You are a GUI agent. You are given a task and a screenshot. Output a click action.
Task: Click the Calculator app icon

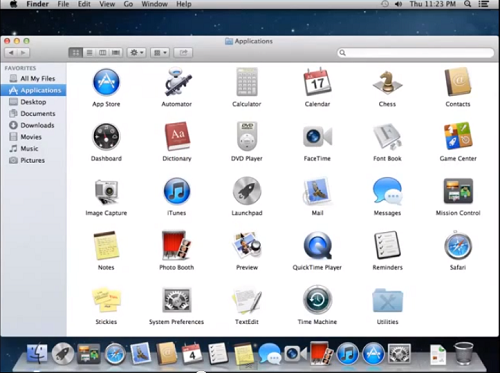tap(247, 82)
